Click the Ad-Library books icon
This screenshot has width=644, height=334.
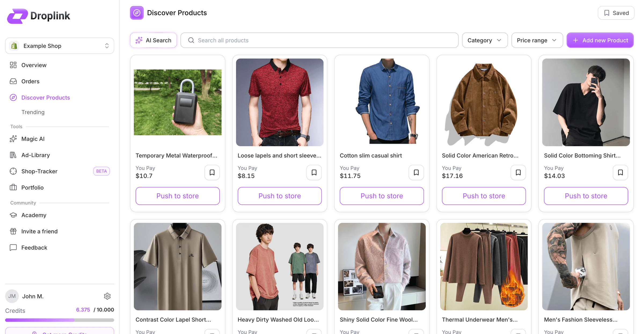[x=13, y=155]
